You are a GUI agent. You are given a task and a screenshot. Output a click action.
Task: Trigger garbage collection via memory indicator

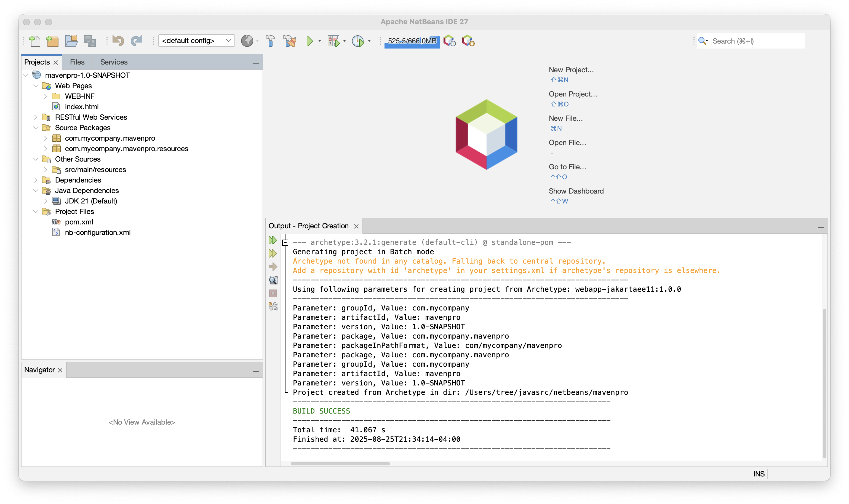[x=411, y=41]
